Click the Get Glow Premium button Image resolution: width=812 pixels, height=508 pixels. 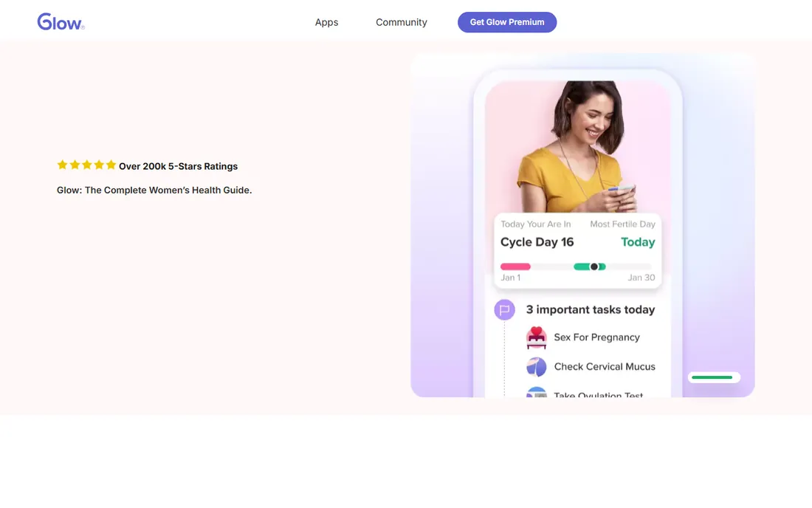(x=507, y=22)
